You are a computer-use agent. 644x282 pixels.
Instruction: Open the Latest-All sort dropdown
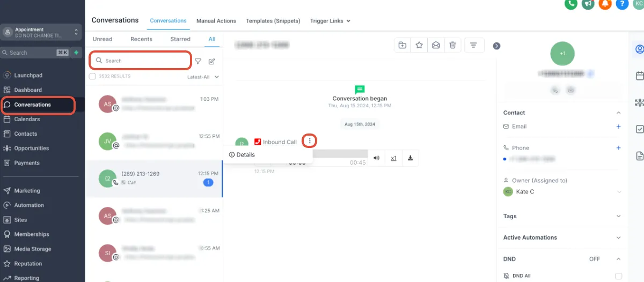[203, 77]
